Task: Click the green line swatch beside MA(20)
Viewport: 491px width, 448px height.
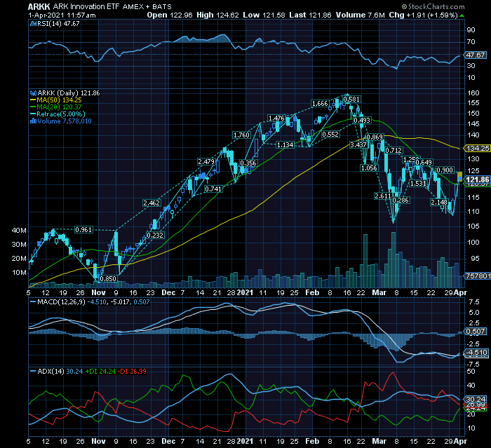Action: pyautogui.click(x=33, y=107)
